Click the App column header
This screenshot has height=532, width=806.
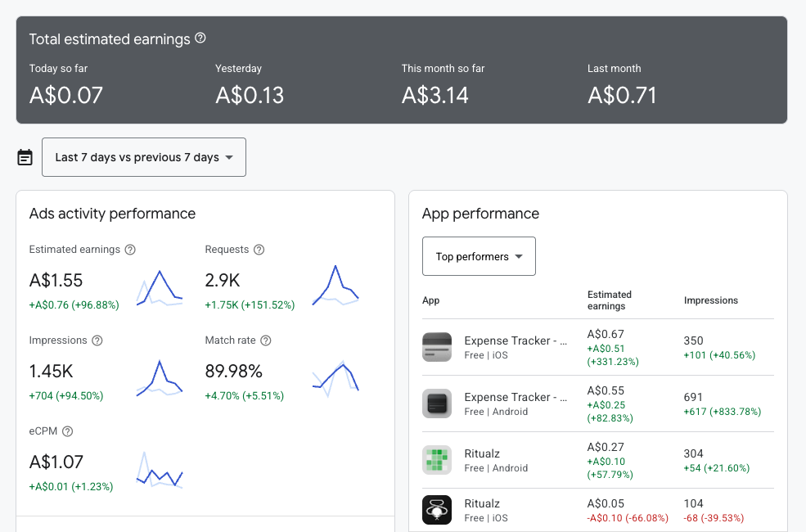coord(430,300)
